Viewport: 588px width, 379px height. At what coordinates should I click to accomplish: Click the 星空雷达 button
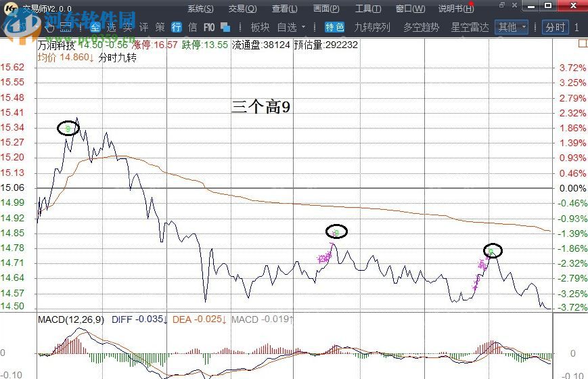470,27
